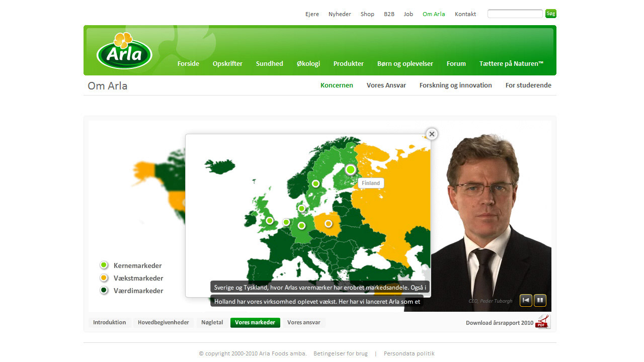Switch to the Hovedbegivenheder tab
644x362 pixels.
pyautogui.click(x=164, y=322)
